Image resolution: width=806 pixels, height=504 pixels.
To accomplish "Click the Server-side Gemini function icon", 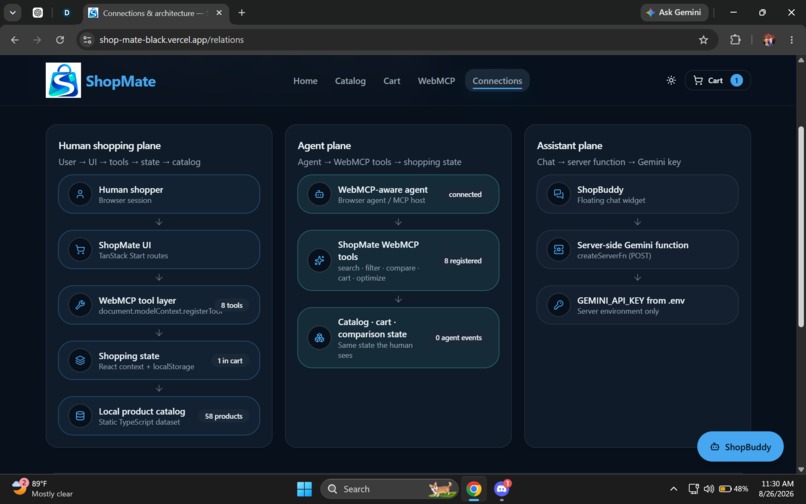I will (559, 249).
